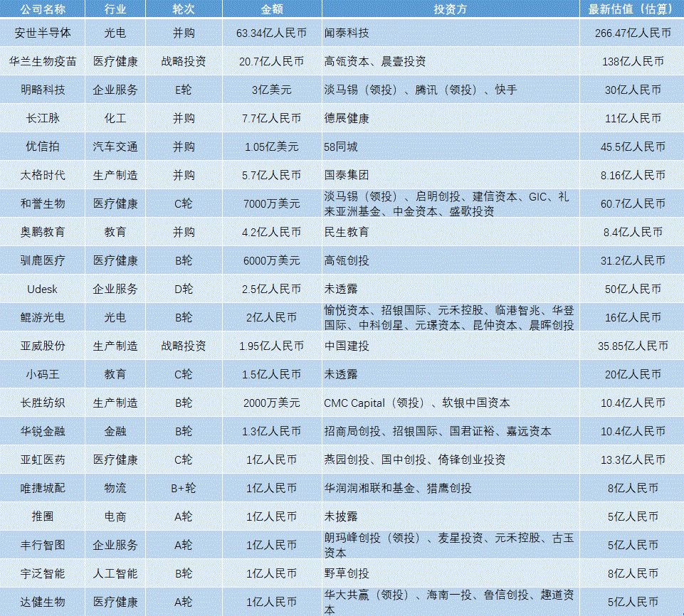Select the E轮 round cell

click(x=184, y=90)
